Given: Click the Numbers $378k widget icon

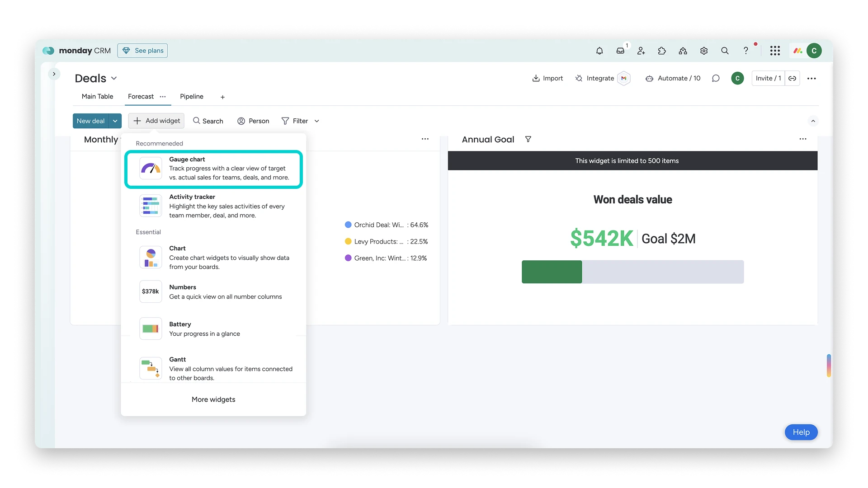Looking at the screenshot, I should click(151, 291).
